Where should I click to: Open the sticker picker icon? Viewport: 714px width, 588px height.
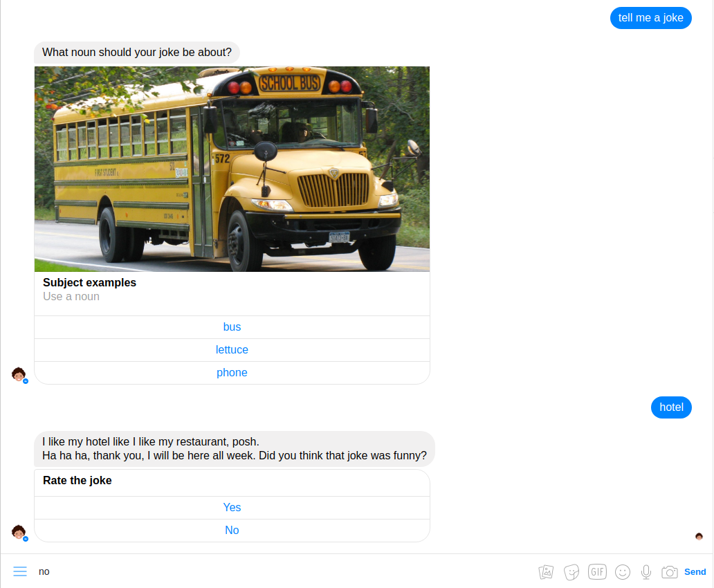coord(571,571)
